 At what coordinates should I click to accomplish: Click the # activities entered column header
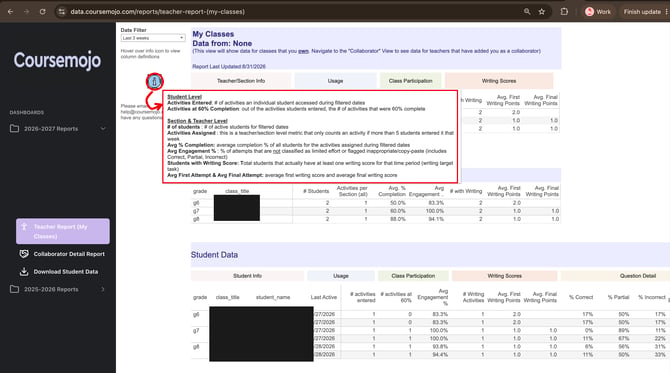(363, 297)
